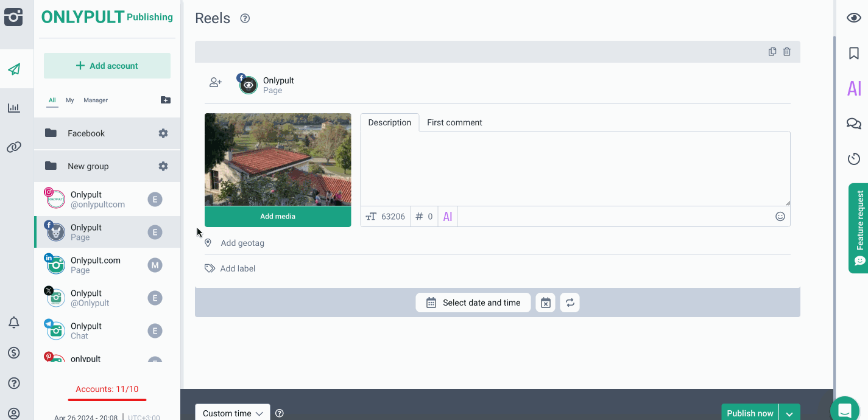868x420 pixels.
Task: Open the hashtag counter tool
Action: [424, 217]
